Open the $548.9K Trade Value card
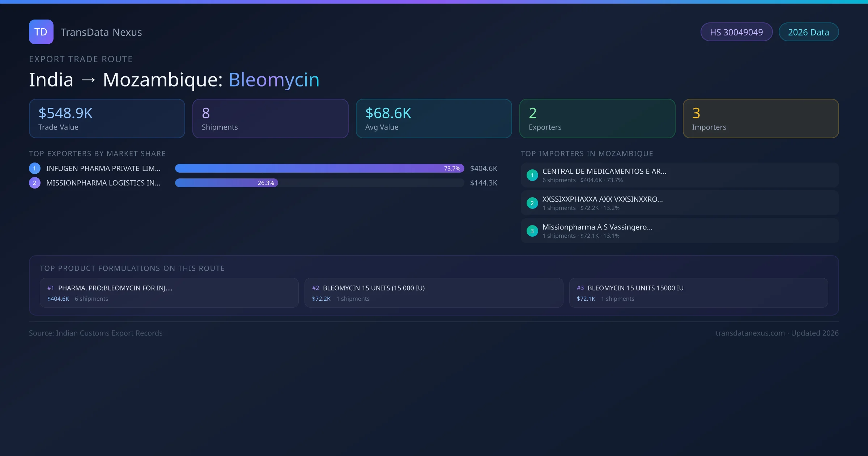868x456 pixels. pos(107,119)
